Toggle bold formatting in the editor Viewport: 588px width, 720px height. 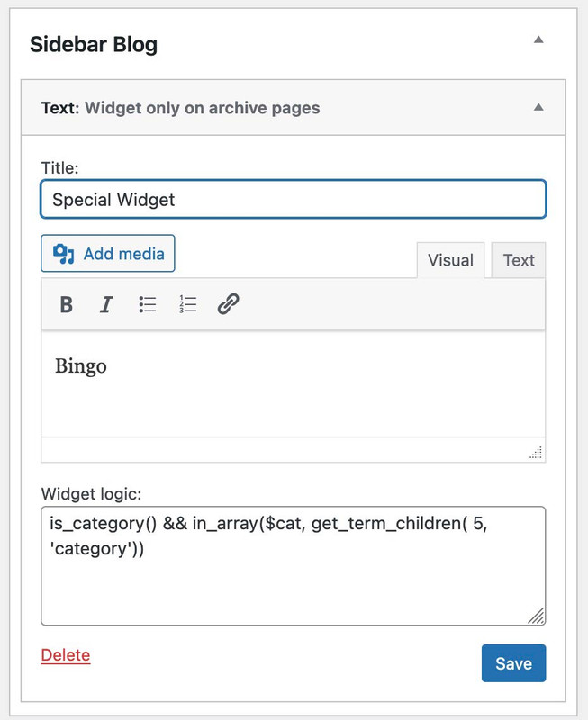point(67,304)
